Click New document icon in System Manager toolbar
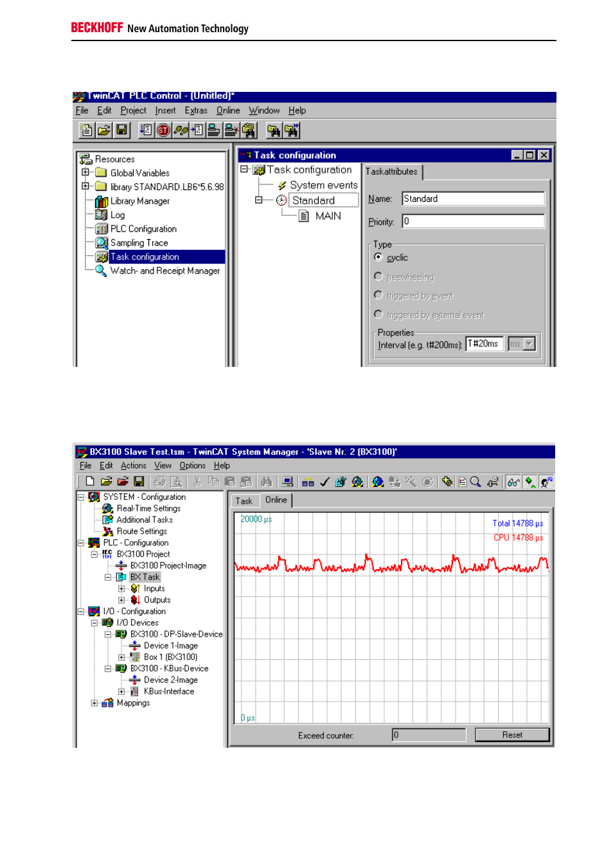This screenshot has width=613, height=868. tap(89, 481)
